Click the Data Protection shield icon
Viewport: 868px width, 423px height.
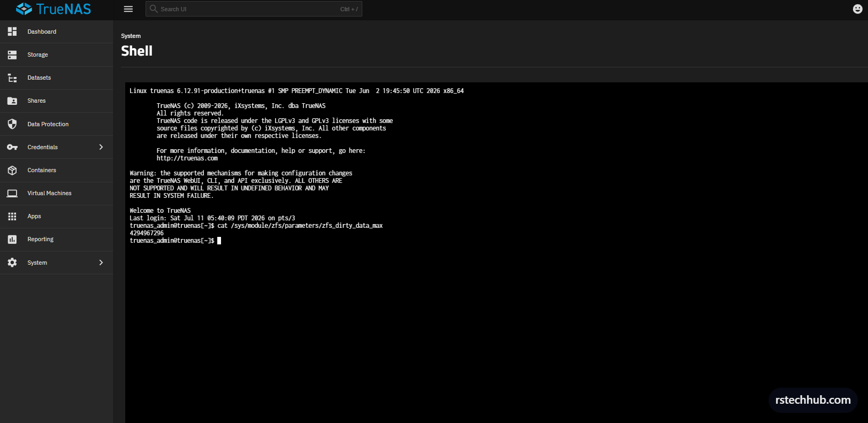point(12,124)
